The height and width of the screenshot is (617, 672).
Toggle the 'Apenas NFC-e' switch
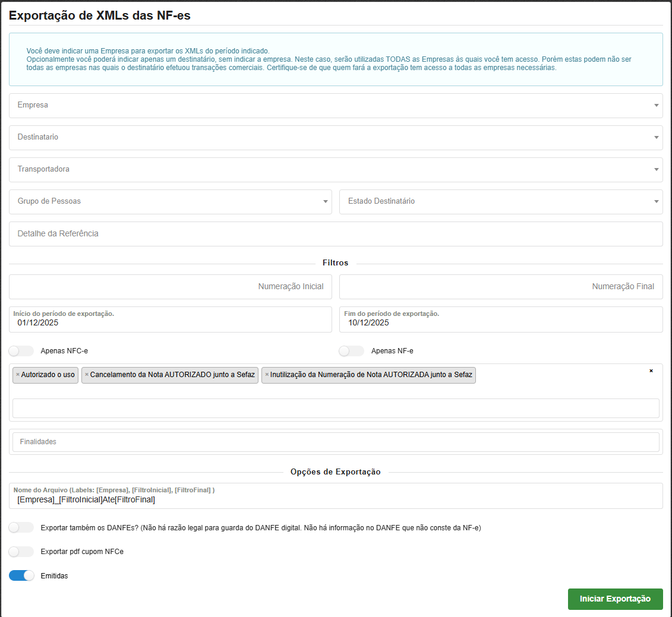(21, 351)
